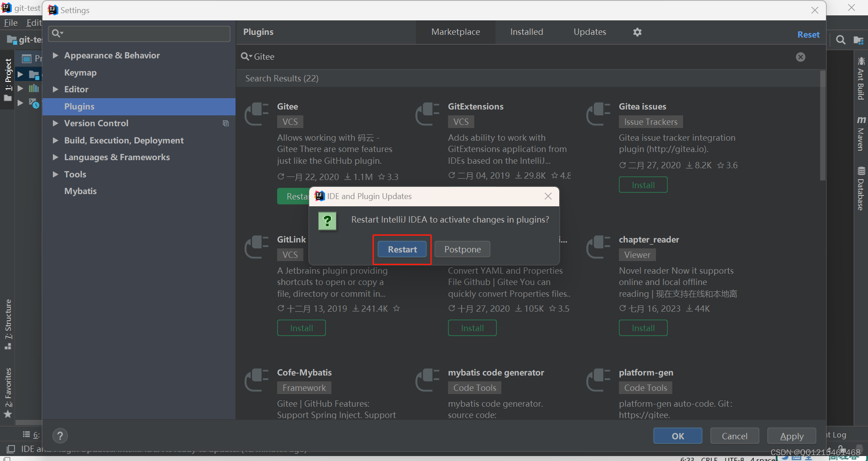The width and height of the screenshot is (868, 461).
Task: Open the 7: Structure tool window stripe
Action: (x=8, y=324)
